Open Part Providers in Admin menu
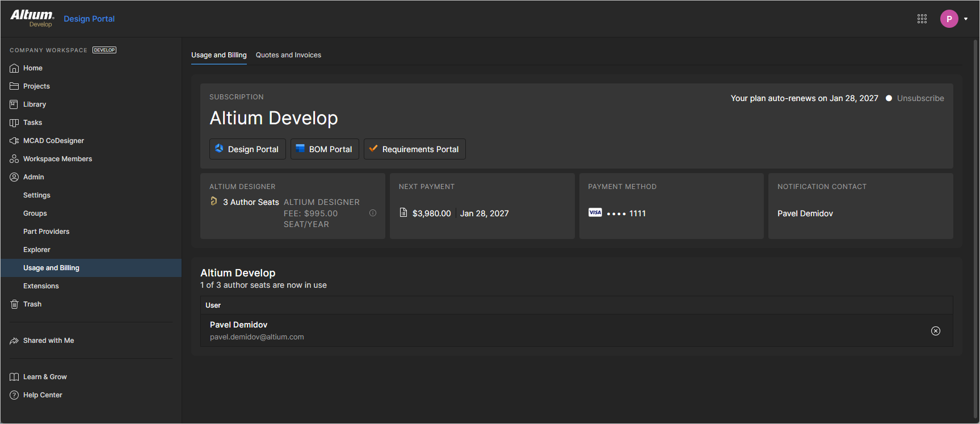 46,232
